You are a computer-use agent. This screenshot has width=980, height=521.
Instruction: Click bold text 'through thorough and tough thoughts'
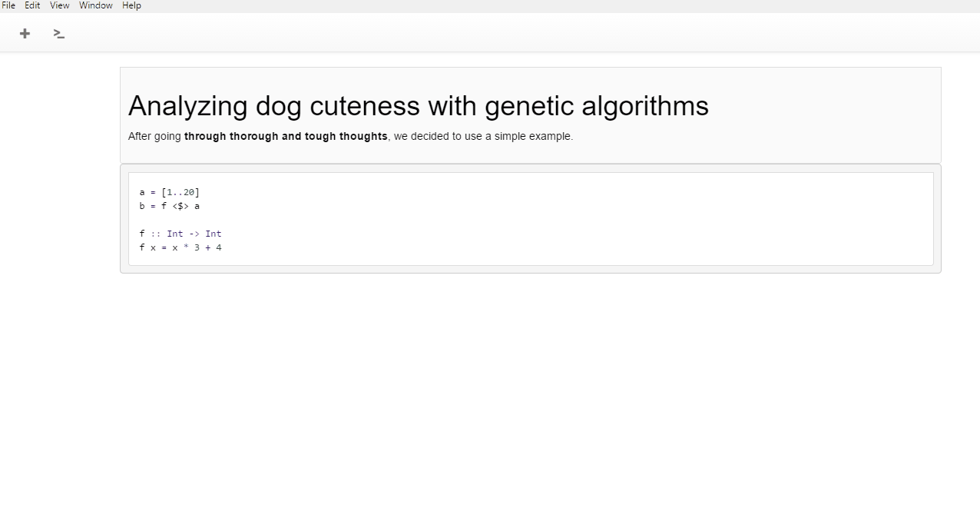click(x=286, y=136)
